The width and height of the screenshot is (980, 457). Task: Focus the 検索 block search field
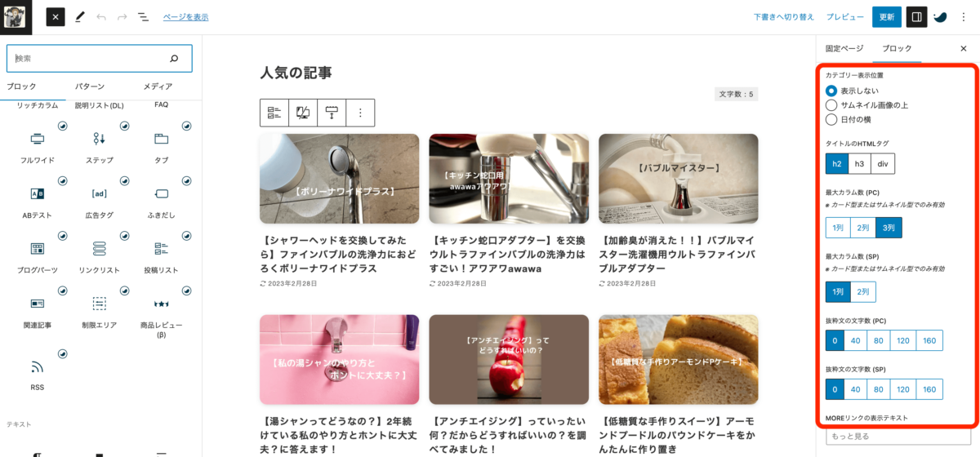100,59
